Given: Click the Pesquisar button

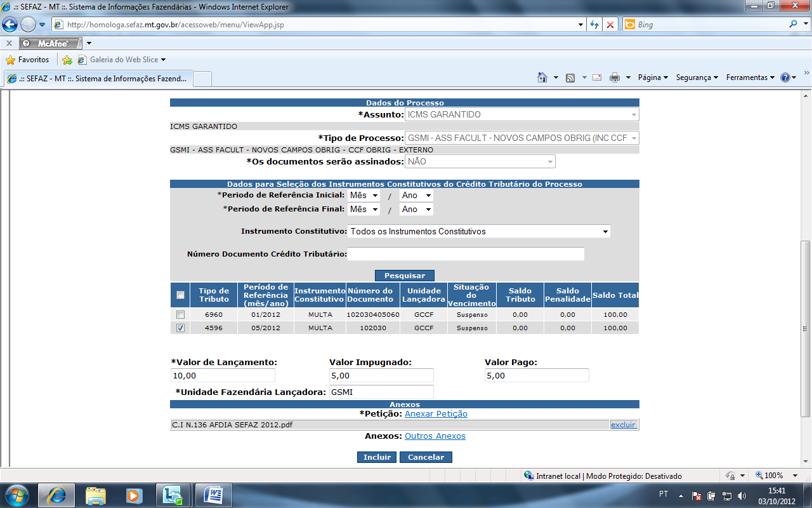Looking at the screenshot, I should tap(404, 276).
